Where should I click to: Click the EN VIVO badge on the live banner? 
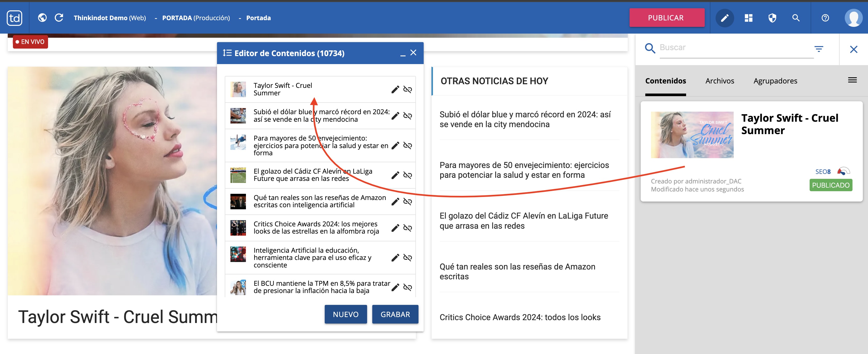click(x=30, y=42)
